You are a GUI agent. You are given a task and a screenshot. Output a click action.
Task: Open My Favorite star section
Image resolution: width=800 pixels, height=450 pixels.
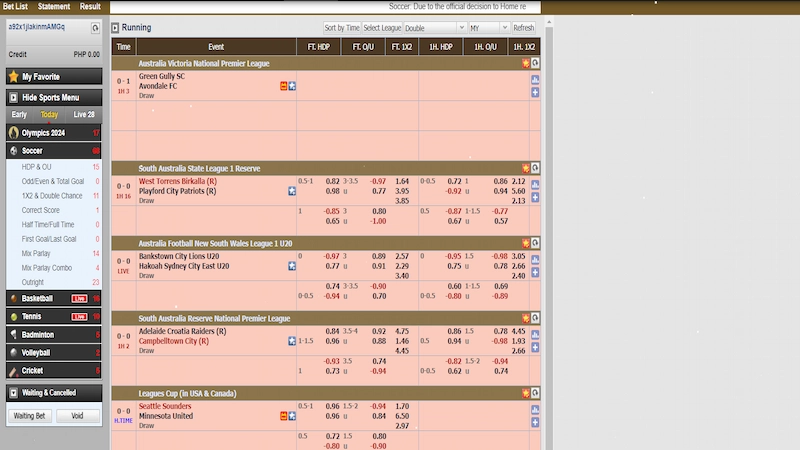pos(41,76)
